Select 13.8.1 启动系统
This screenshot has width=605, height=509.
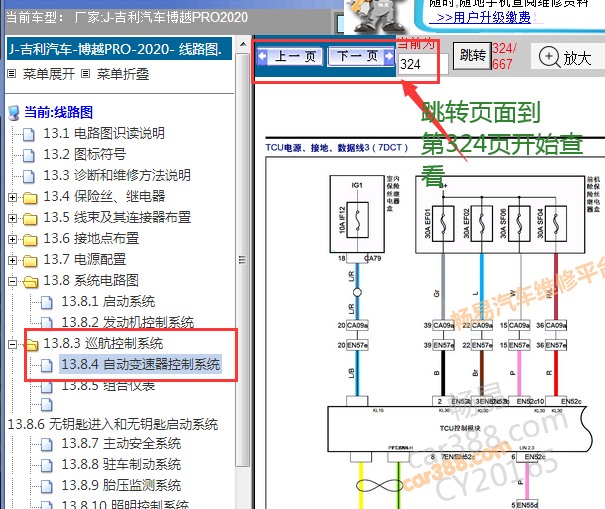point(108,301)
